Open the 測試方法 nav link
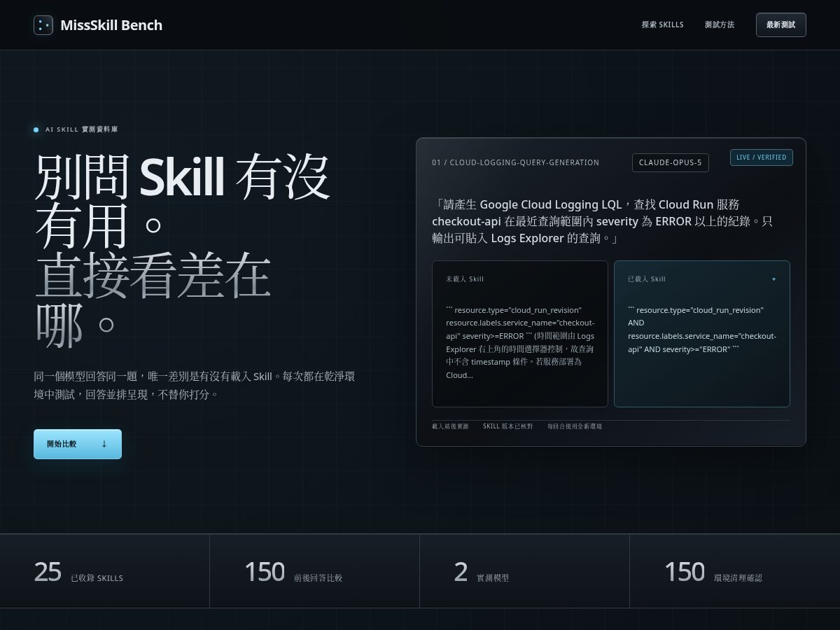This screenshot has height=630, width=840. (720, 24)
